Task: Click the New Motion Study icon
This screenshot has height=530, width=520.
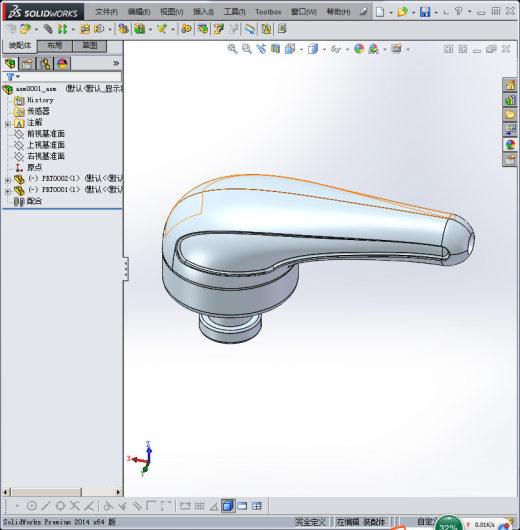Action: click(186, 29)
